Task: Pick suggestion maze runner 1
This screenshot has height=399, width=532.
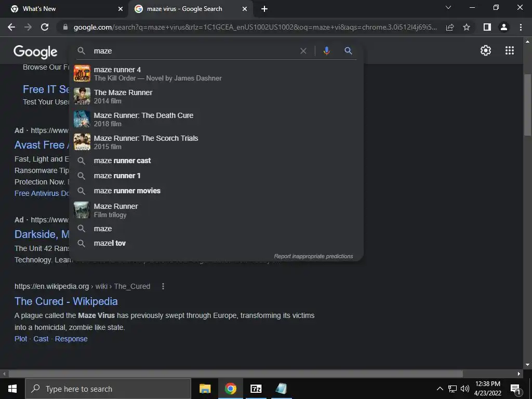Action: pos(216,176)
